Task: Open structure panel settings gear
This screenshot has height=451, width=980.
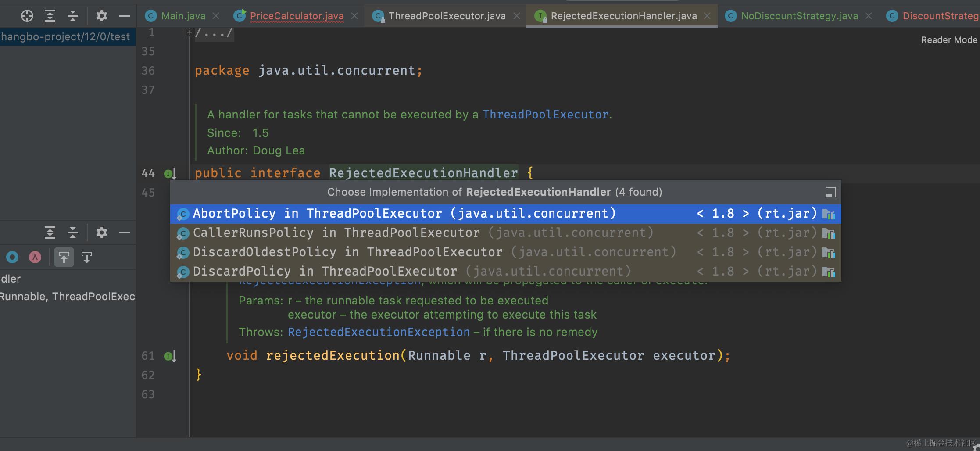Action: (102, 233)
